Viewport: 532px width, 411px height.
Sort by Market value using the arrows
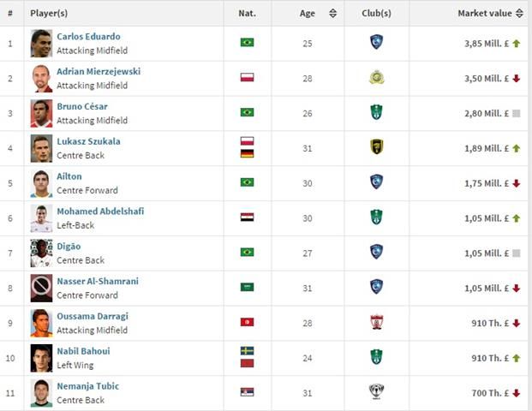click(x=520, y=14)
